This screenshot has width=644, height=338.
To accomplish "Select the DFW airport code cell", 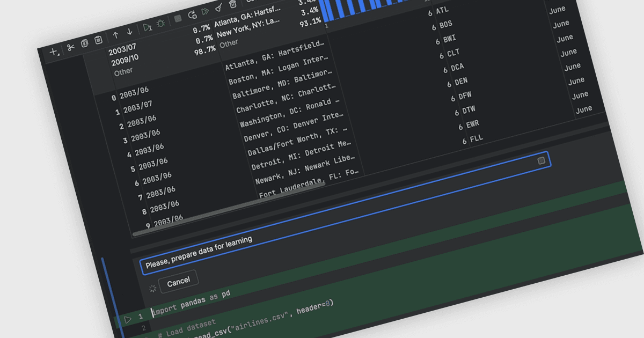I will coord(465,96).
